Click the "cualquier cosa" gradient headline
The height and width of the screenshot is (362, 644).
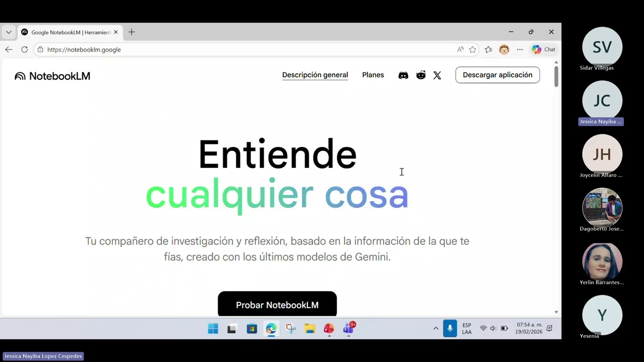(277, 195)
